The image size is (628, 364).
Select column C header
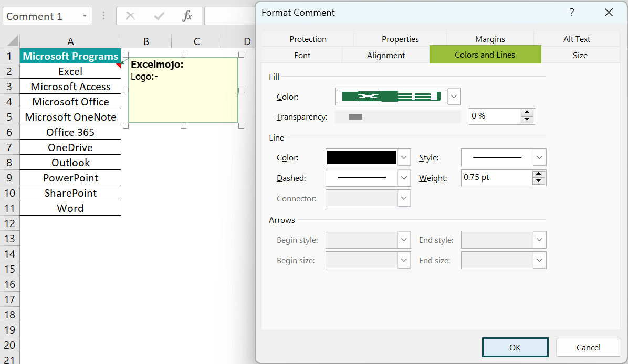pos(197,41)
